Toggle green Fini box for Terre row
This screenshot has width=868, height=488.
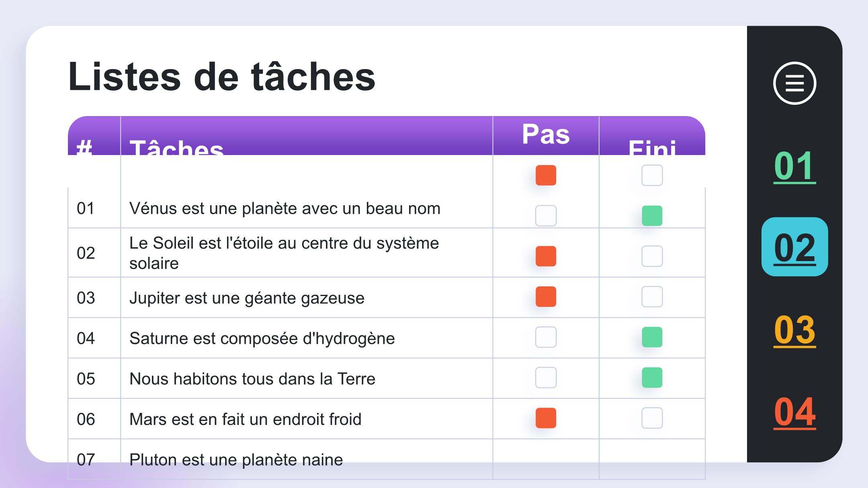coord(652,378)
